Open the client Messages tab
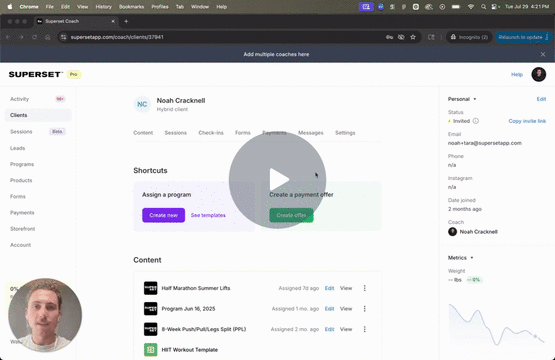Viewport: 555px width, 360px height. click(x=310, y=133)
